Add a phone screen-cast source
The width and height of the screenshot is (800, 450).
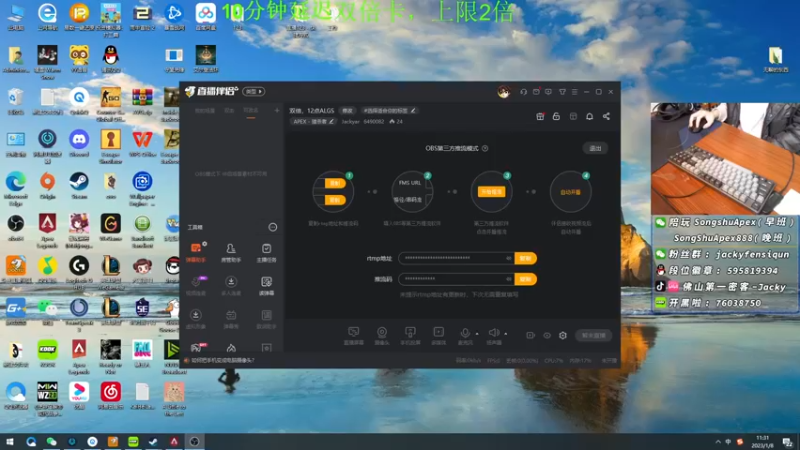coord(410,335)
